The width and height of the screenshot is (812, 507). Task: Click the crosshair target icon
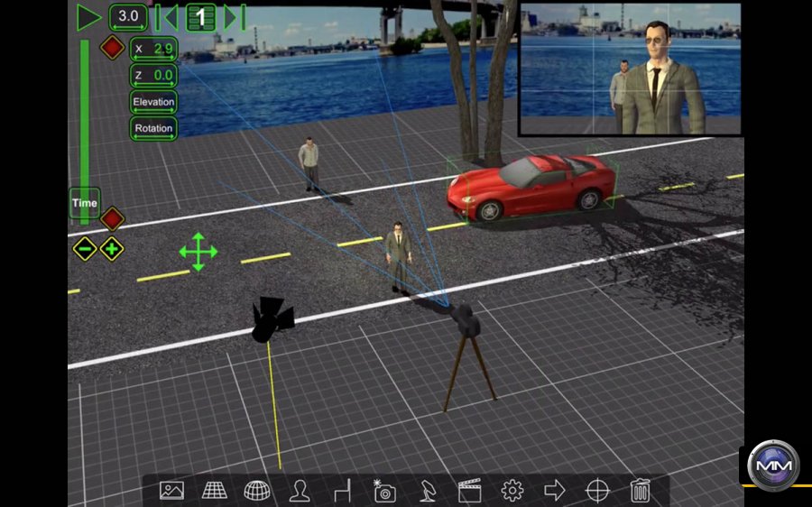(x=597, y=490)
